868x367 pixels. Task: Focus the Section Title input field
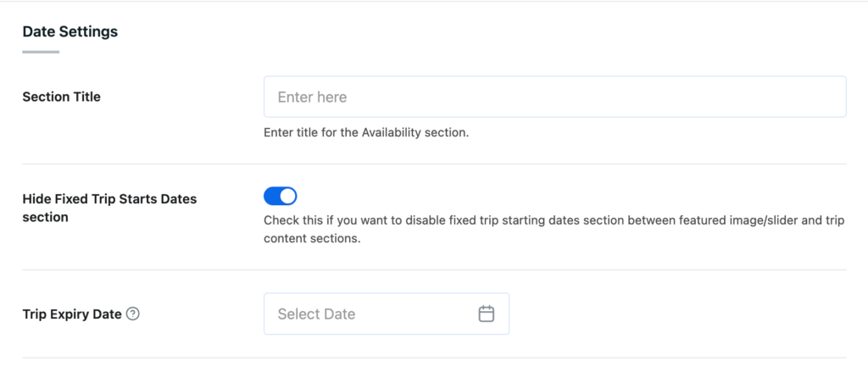554,97
